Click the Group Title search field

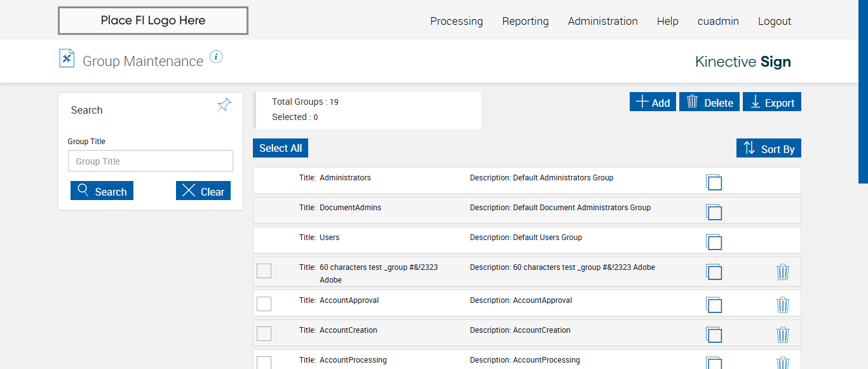pos(151,161)
